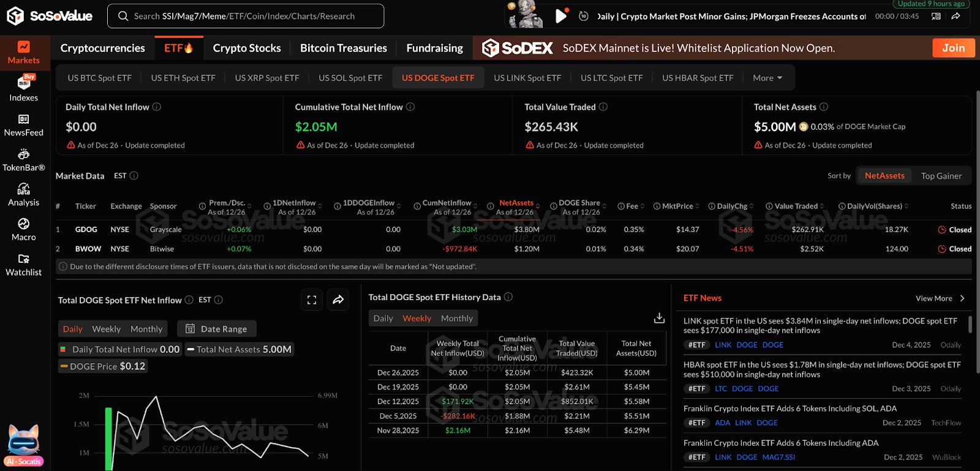Click the TokenBar sidebar icon
Viewport: 980px width, 471px height.
(23, 154)
